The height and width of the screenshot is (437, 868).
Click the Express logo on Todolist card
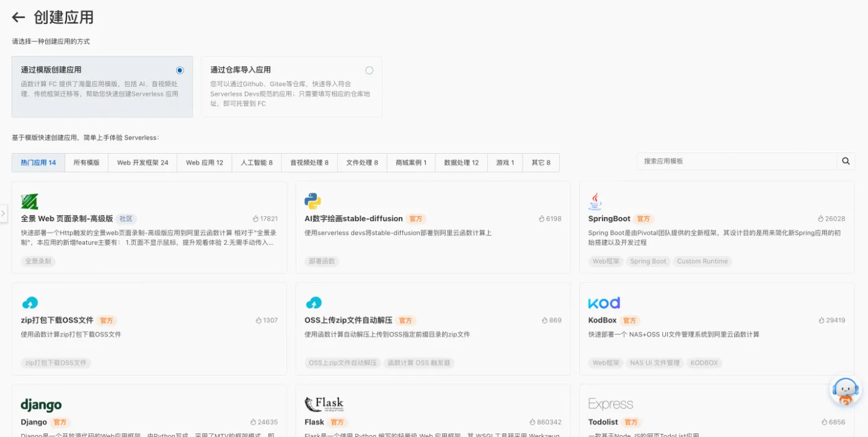click(x=611, y=404)
